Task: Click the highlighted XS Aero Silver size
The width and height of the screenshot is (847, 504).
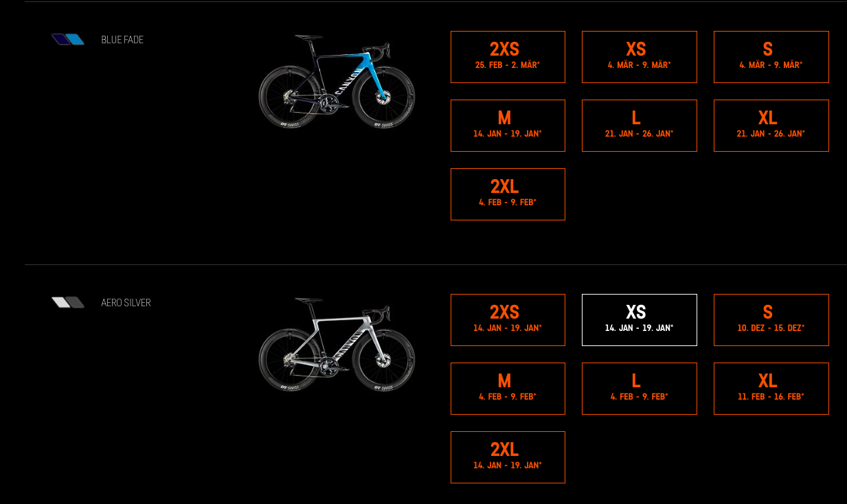Action: tap(639, 320)
